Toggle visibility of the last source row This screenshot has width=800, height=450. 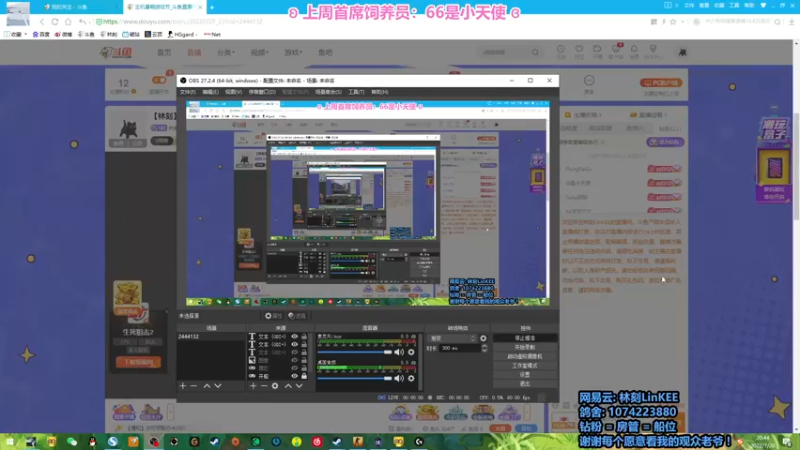pos(294,376)
